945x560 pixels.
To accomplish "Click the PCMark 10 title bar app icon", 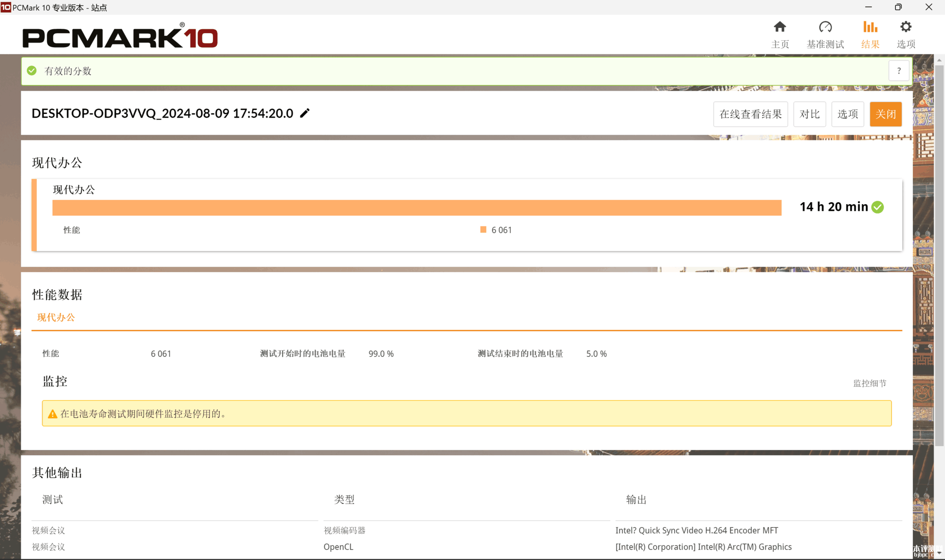I will 6,7.
